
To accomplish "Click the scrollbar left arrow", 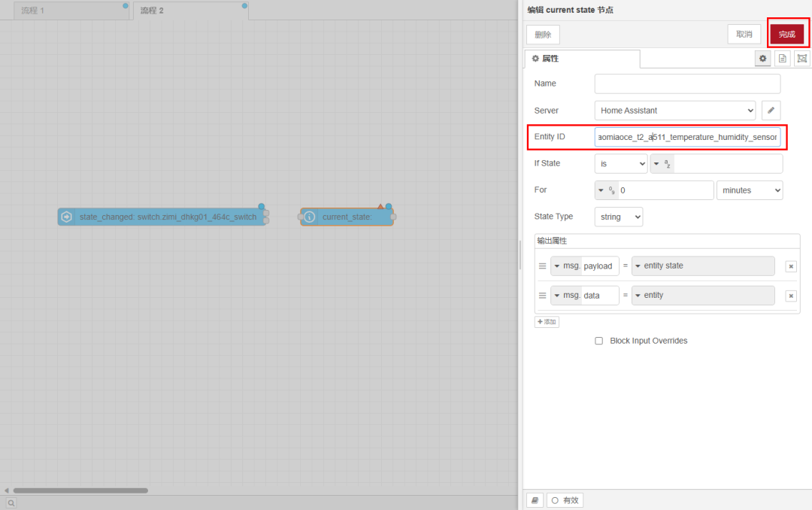I will 7,490.
